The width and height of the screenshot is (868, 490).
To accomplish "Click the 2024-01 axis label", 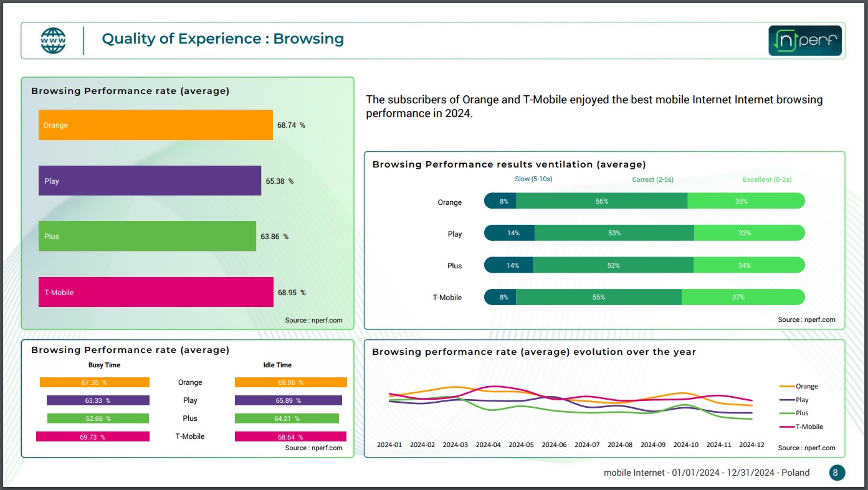I will pyautogui.click(x=389, y=445).
